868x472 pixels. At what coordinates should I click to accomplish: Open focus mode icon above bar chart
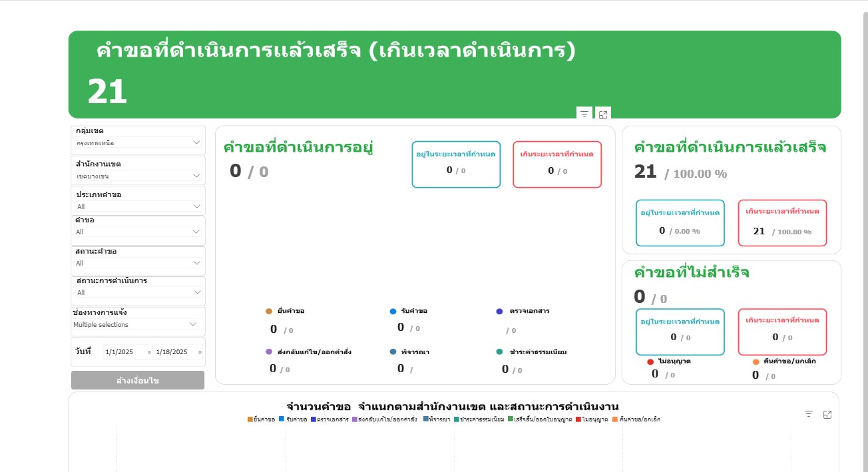(827, 414)
